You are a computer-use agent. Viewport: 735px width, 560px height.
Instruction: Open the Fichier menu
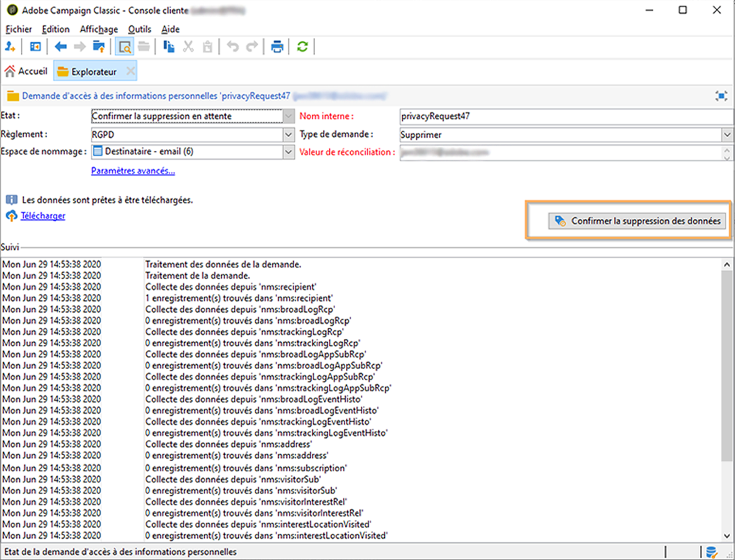19,30
